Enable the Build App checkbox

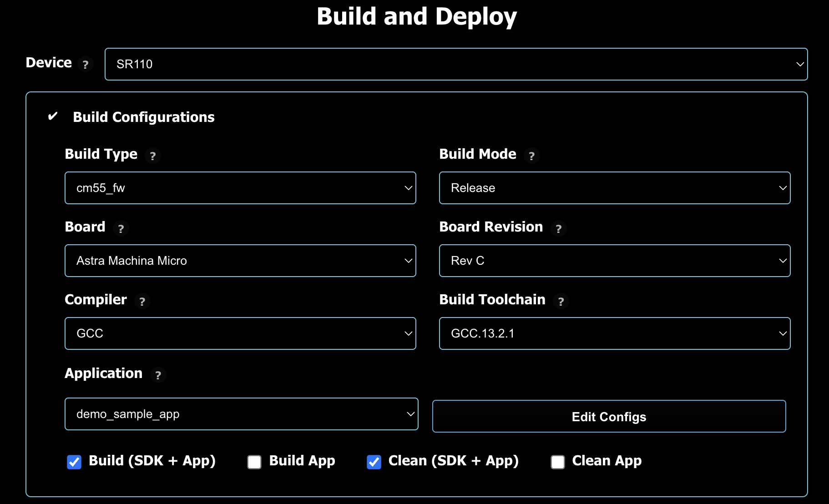[254, 462]
